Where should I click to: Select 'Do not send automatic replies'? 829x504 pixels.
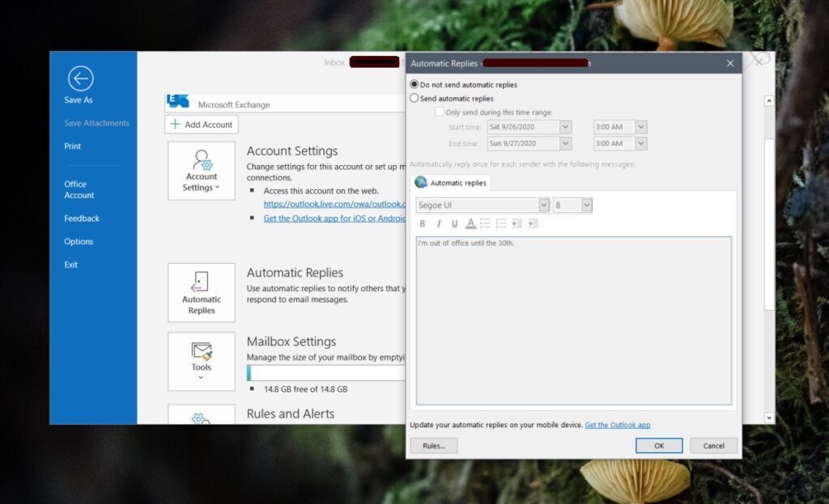pos(414,84)
